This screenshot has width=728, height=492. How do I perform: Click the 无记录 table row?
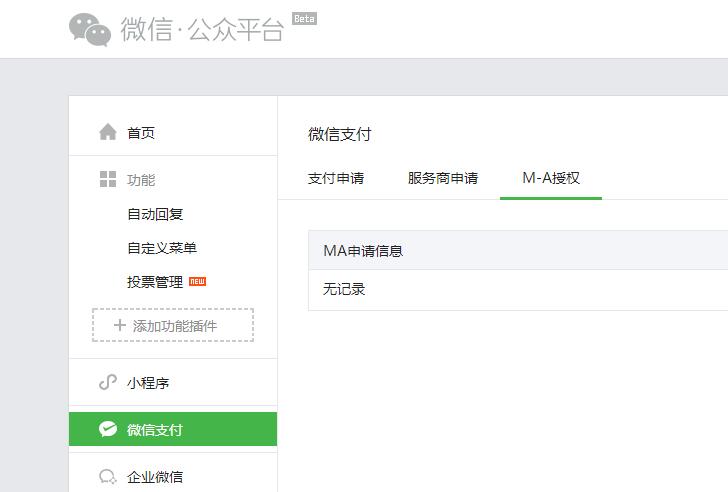tap(518, 290)
